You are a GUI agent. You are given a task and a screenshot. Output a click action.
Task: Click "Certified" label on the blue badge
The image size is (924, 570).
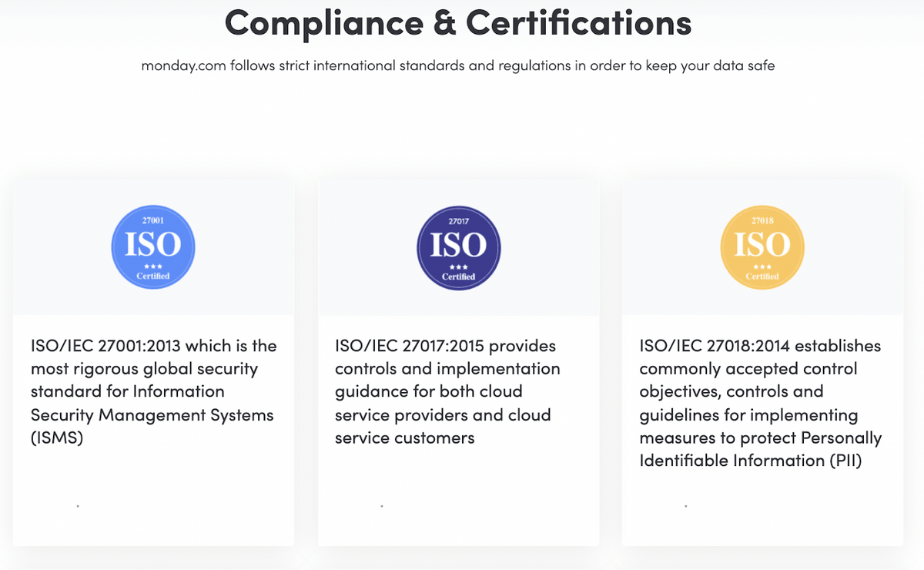pos(153,276)
